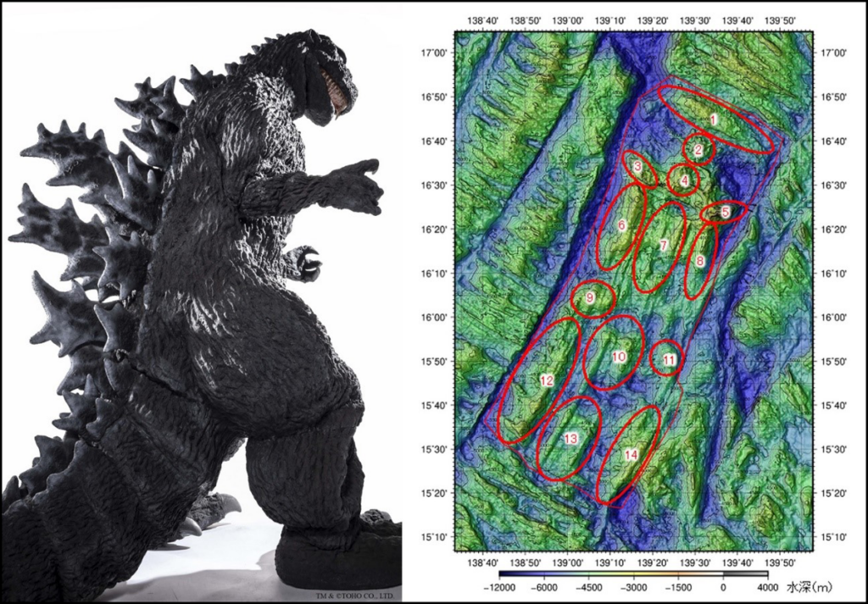Click the number 11 label on the map
Image resolution: width=868 pixels, height=604 pixels.
point(670,361)
